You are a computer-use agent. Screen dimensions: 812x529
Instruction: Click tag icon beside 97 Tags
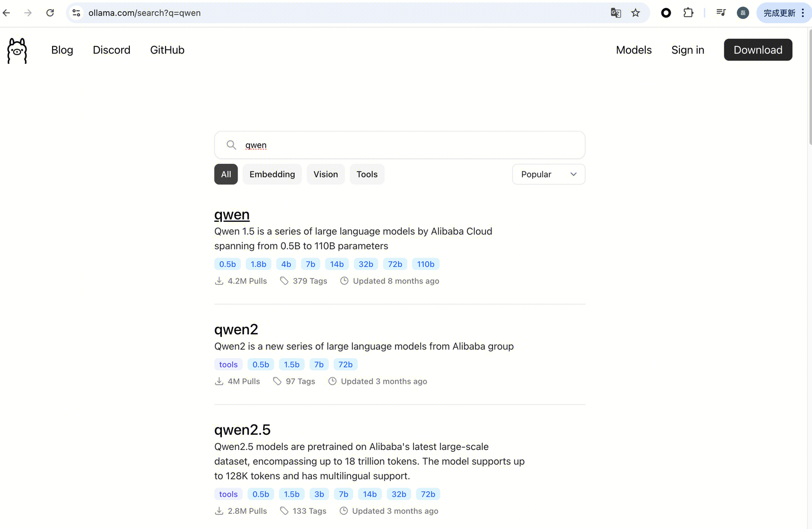(277, 381)
